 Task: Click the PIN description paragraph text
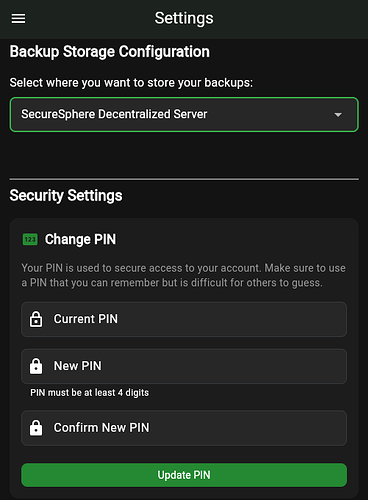184,275
